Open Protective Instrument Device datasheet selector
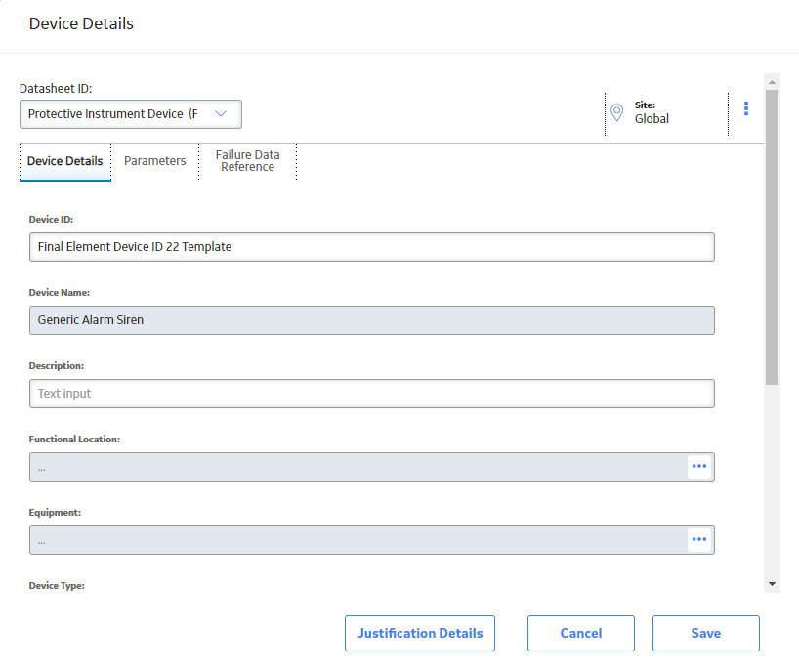The height and width of the screenshot is (672, 799). coord(131,114)
